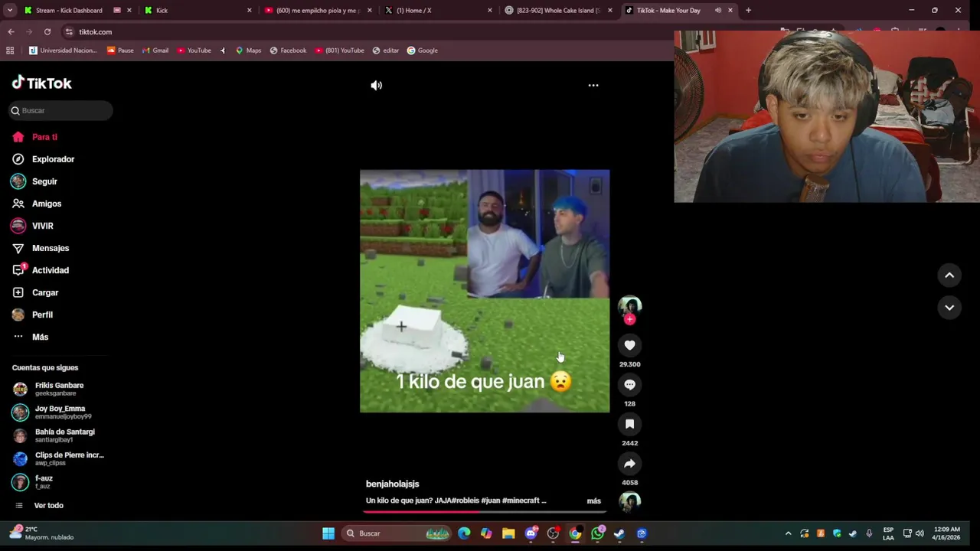Seek using the video progress bar
980x551 pixels.
tap(485, 510)
